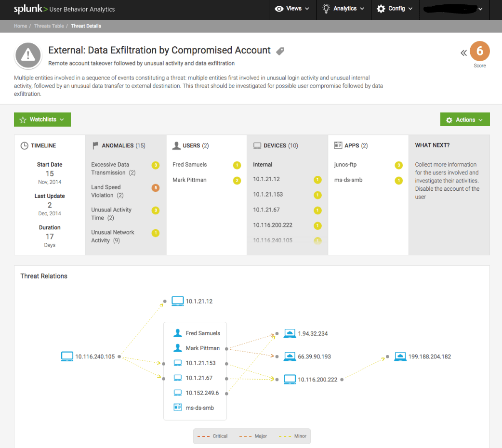Viewport: 502px width, 448px height.
Task: Click the Users person icon
Action: coord(176,145)
